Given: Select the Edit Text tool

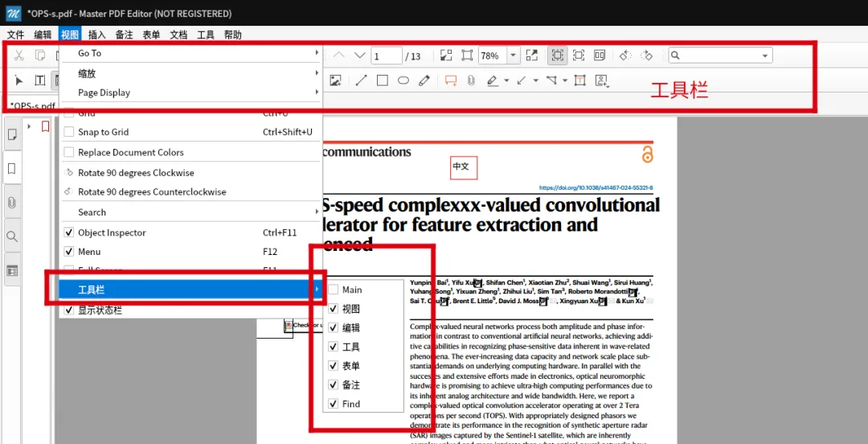Looking at the screenshot, I should pos(40,81).
